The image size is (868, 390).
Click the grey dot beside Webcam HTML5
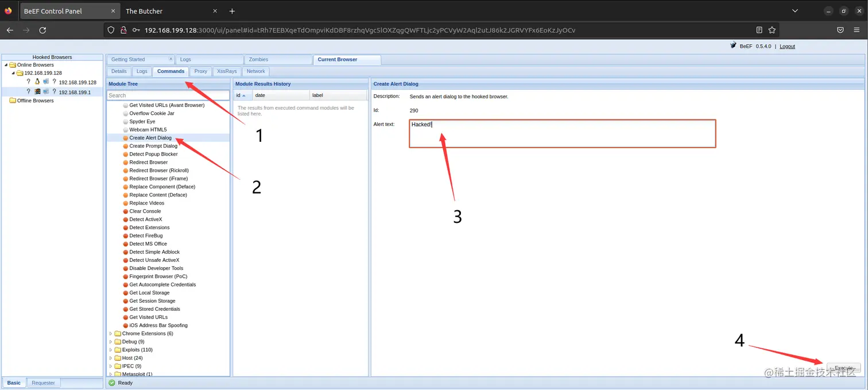pos(125,130)
